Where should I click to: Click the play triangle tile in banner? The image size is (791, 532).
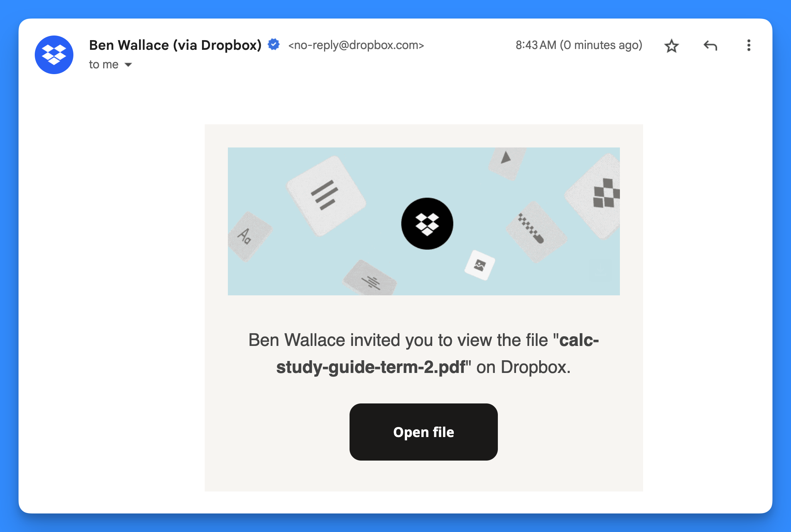(506, 161)
